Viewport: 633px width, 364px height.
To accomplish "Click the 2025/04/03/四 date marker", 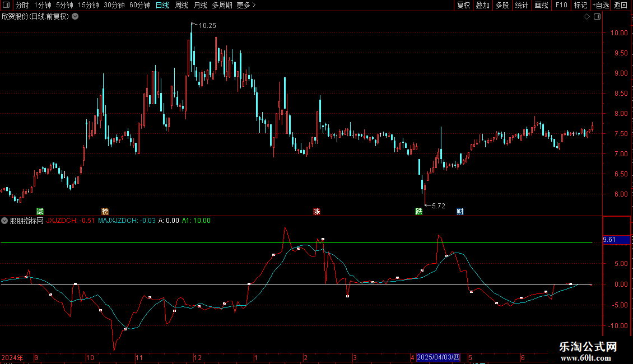I will (438, 357).
